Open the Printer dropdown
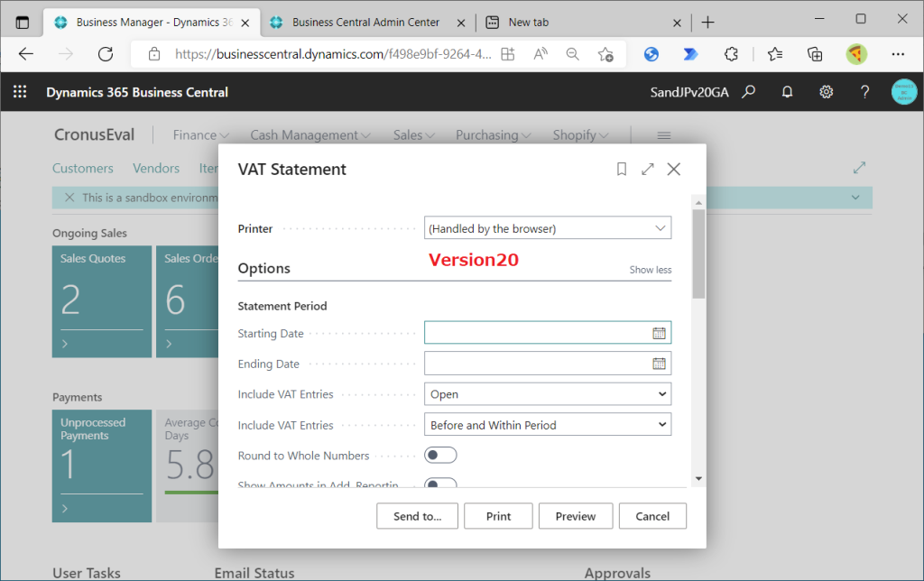The width and height of the screenshot is (924, 581). click(x=548, y=228)
